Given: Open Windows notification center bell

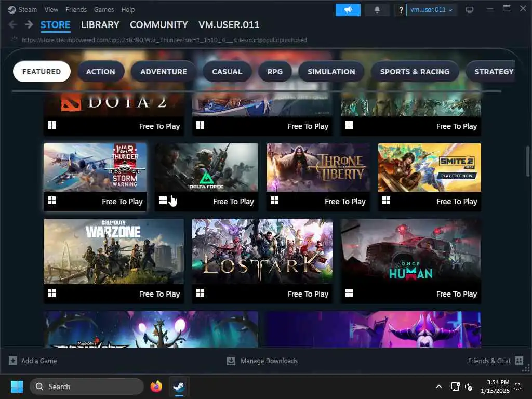Looking at the screenshot, I should tap(517, 387).
